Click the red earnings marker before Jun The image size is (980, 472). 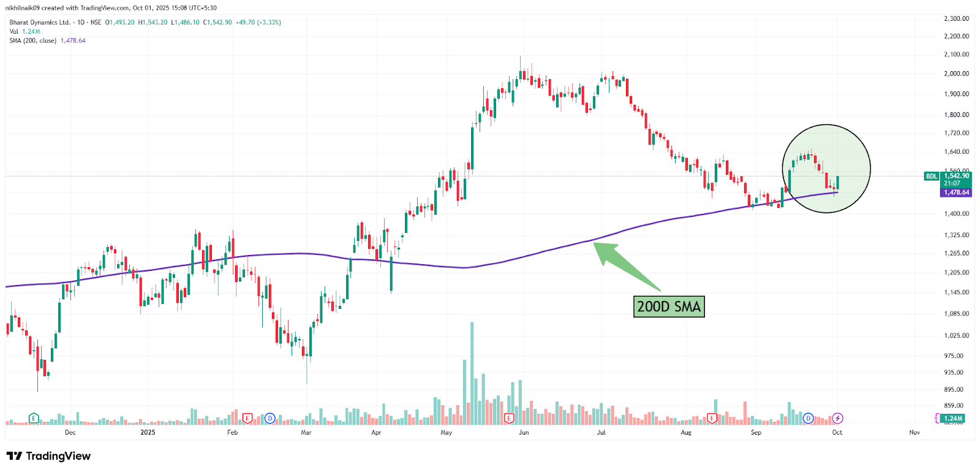(x=509, y=418)
